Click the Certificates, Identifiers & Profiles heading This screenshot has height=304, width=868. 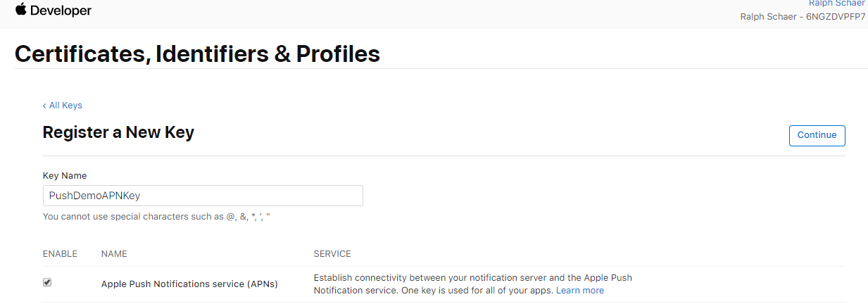pos(197,53)
